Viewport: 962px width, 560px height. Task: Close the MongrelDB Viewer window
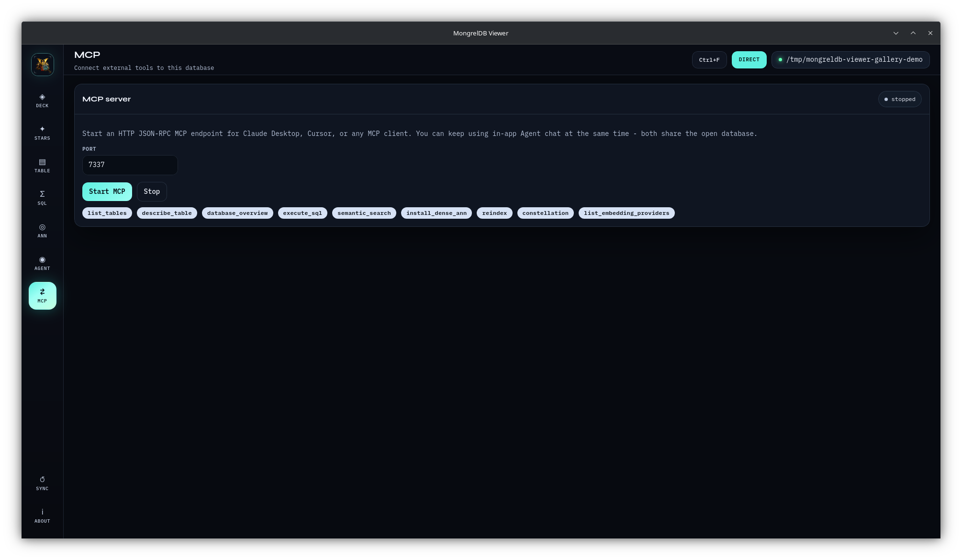pyautogui.click(x=930, y=33)
